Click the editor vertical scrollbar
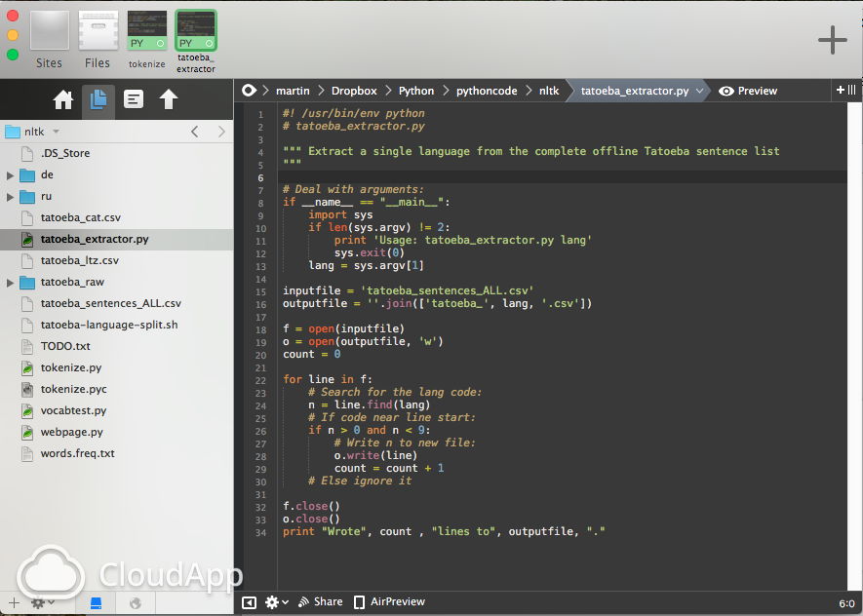This screenshot has height=616, width=863. tap(855, 347)
